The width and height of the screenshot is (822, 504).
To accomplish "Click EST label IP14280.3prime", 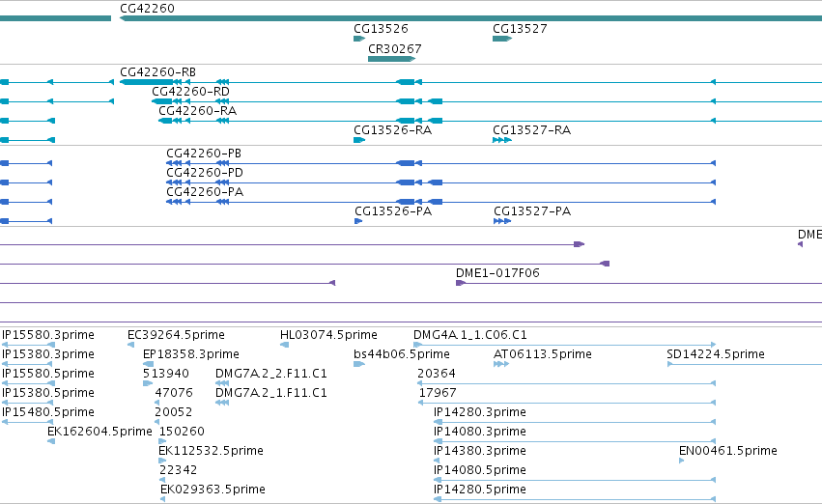I will 480,413.
